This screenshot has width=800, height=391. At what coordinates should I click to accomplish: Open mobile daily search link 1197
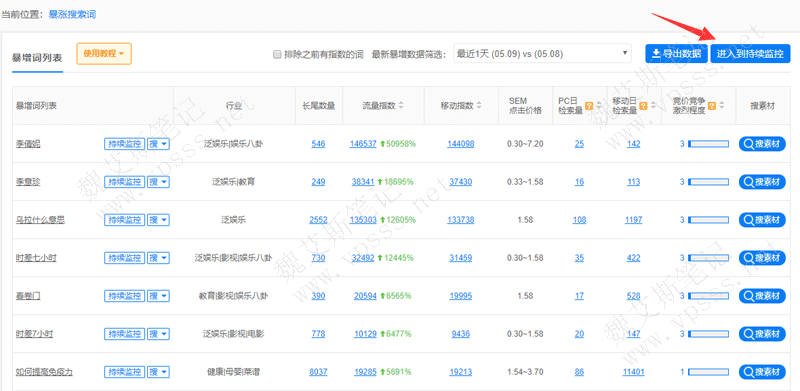(634, 220)
